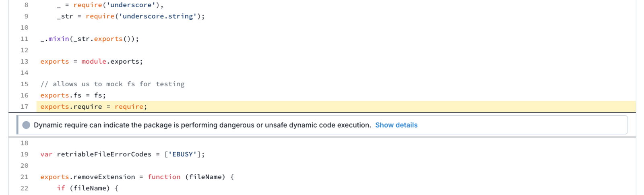644x195 pixels.
Task: Click line number 22 in gutter
Action: coord(24,188)
